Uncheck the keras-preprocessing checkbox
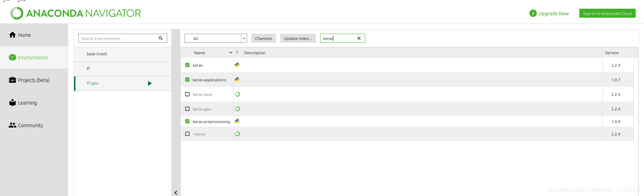The width and height of the screenshot is (644, 196). [187, 121]
